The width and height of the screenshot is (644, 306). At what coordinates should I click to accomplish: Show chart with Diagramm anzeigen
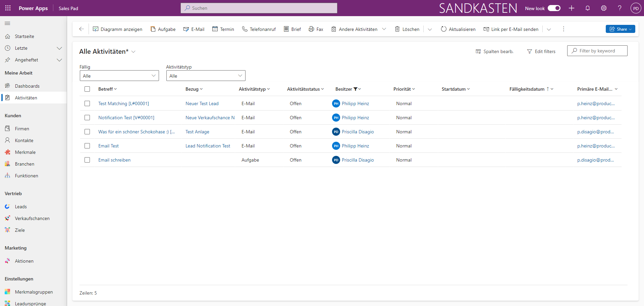point(118,29)
